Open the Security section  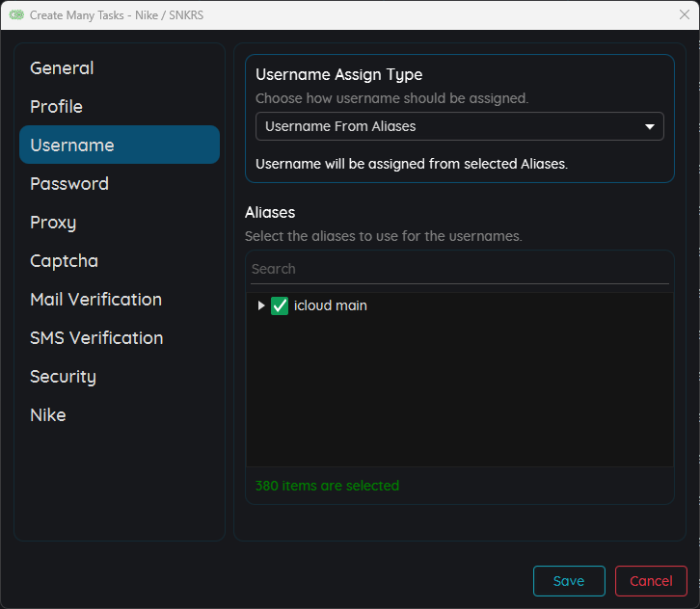click(63, 377)
